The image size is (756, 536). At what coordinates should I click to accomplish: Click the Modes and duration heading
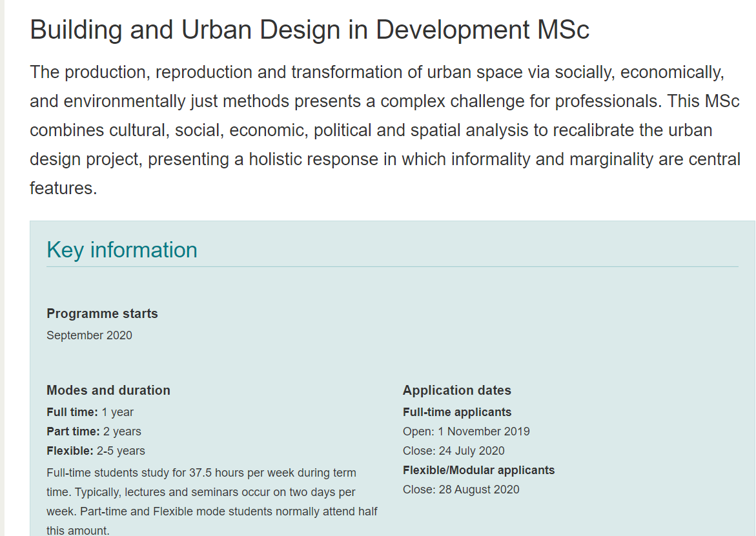tap(108, 390)
